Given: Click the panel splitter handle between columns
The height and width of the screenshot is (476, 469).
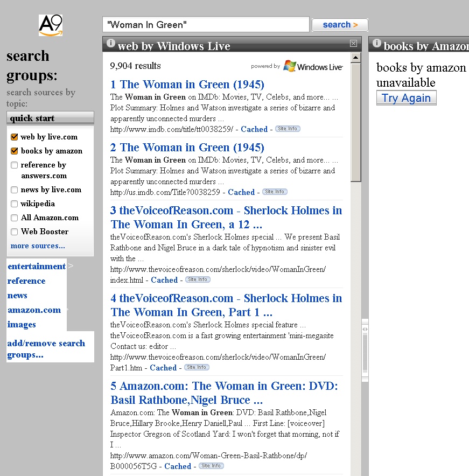Looking at the screenshot, I should (x=365, y=350).
